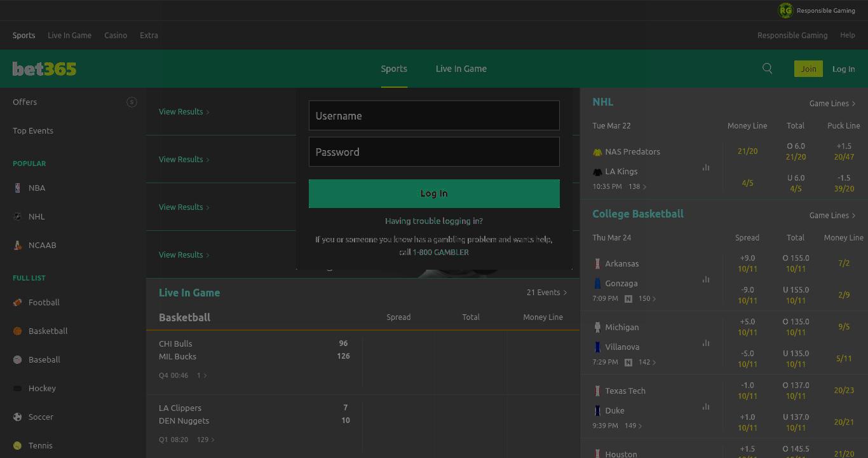Screen dimensions: 868x458
Task: Click the Password field
Action: [x=434, y=151]
